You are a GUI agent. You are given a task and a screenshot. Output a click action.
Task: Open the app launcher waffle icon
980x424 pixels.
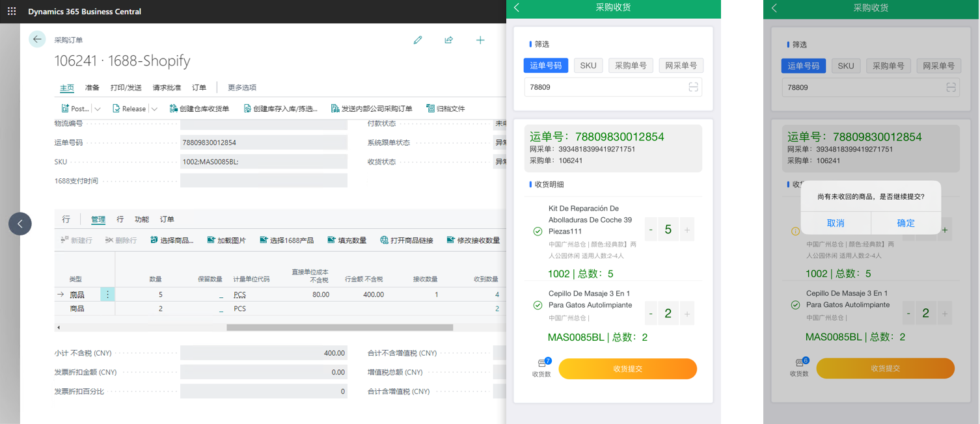[12, 11]
